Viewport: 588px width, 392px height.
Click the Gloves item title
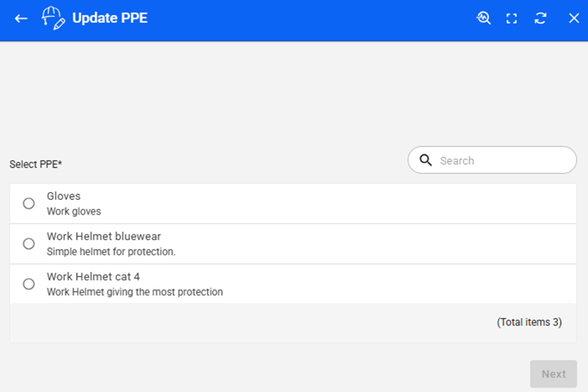coord(64,196)
